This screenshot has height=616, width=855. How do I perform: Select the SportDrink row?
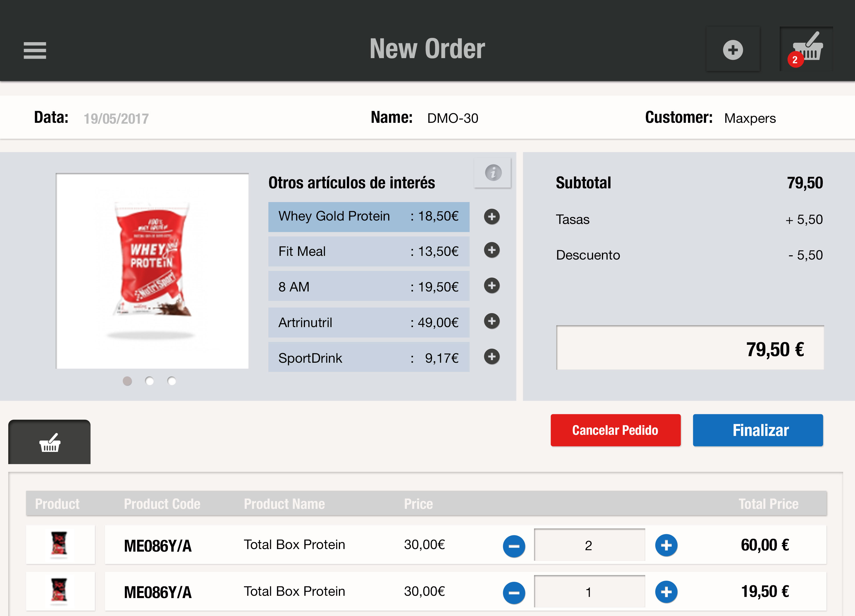click(x=369, y=357)
